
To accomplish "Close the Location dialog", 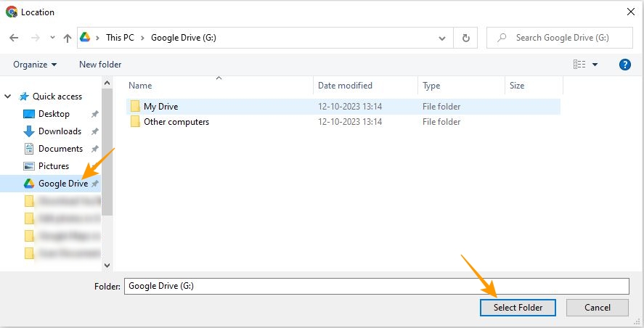I will (631, 12).
